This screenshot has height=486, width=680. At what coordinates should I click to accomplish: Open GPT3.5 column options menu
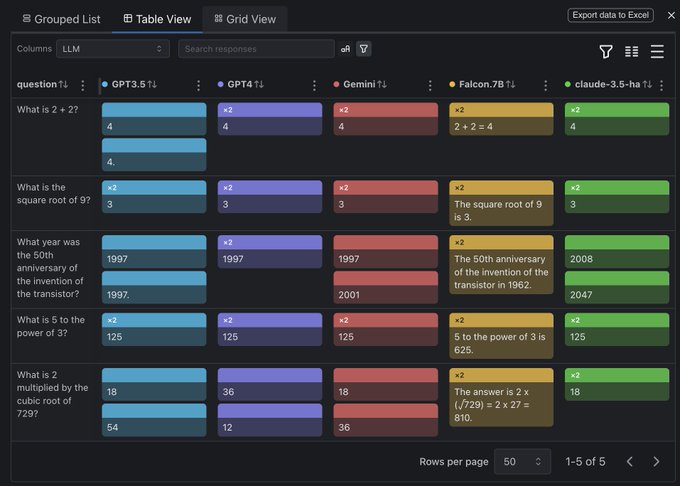pyautogui.click(x=198, y=85)
